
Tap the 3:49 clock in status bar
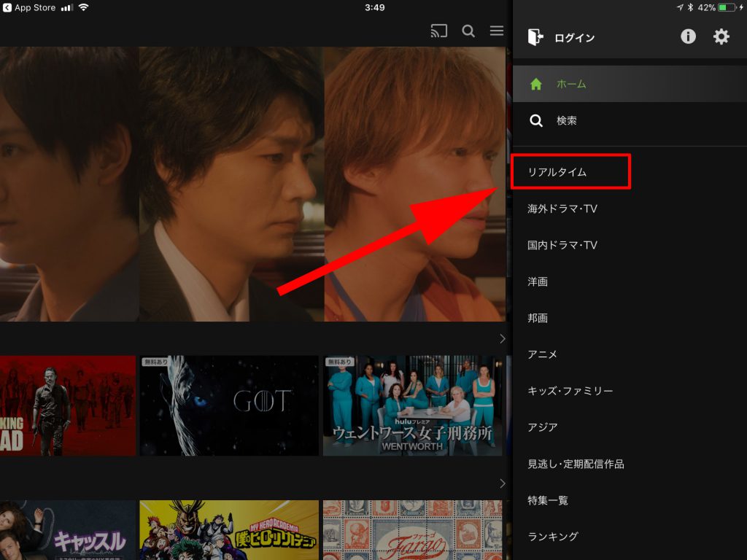374,7
